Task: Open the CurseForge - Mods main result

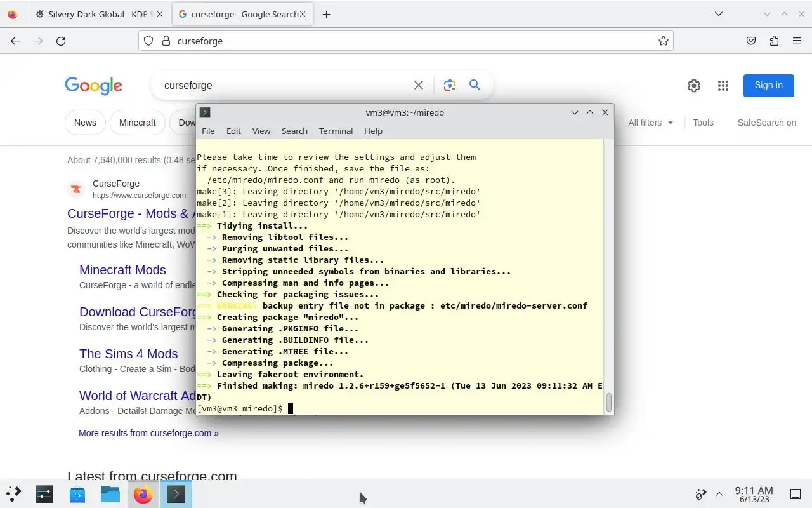Action: (x=131, y=213)
